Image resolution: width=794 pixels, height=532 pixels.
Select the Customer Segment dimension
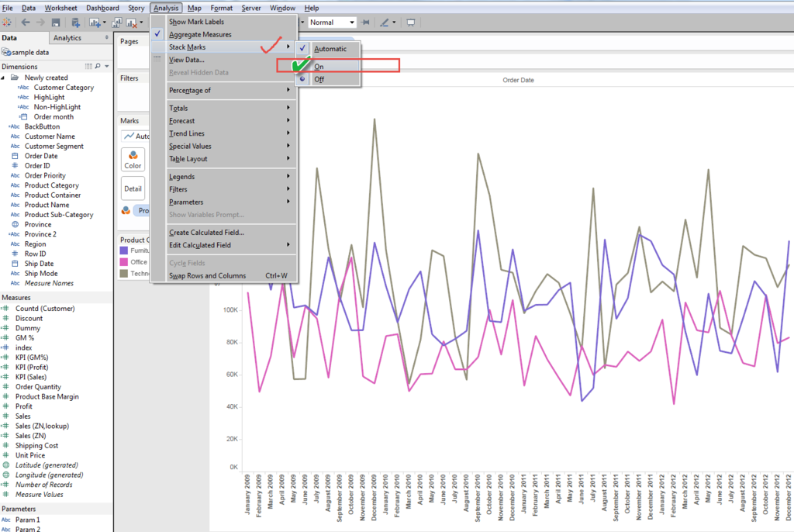(x=54, y=146)
